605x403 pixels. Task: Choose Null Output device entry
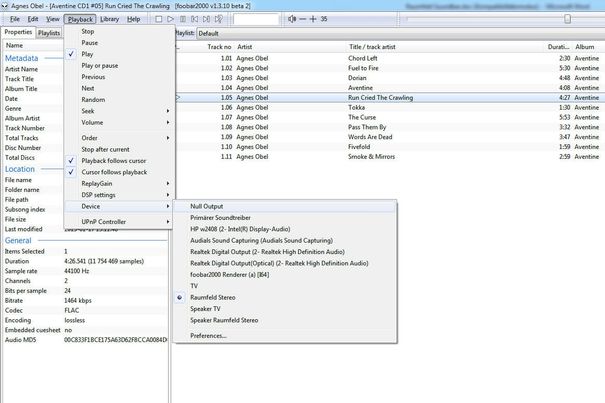pos(208,205)
